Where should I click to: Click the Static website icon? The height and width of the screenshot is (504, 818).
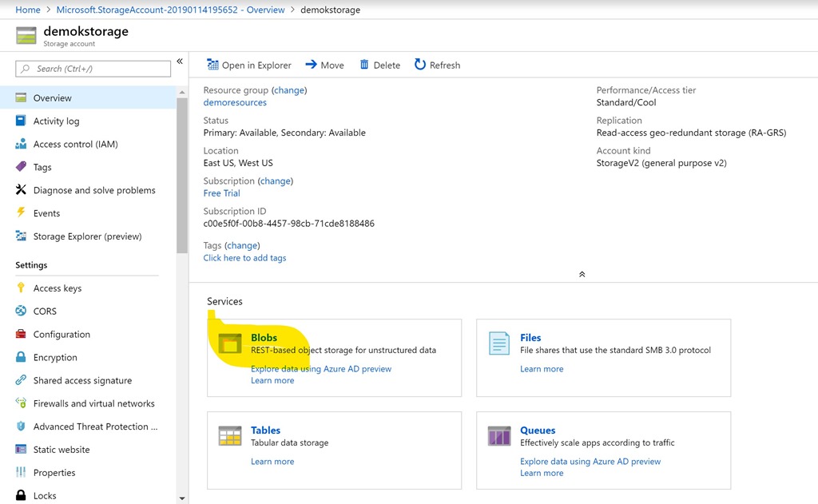[x=21, y=449]
